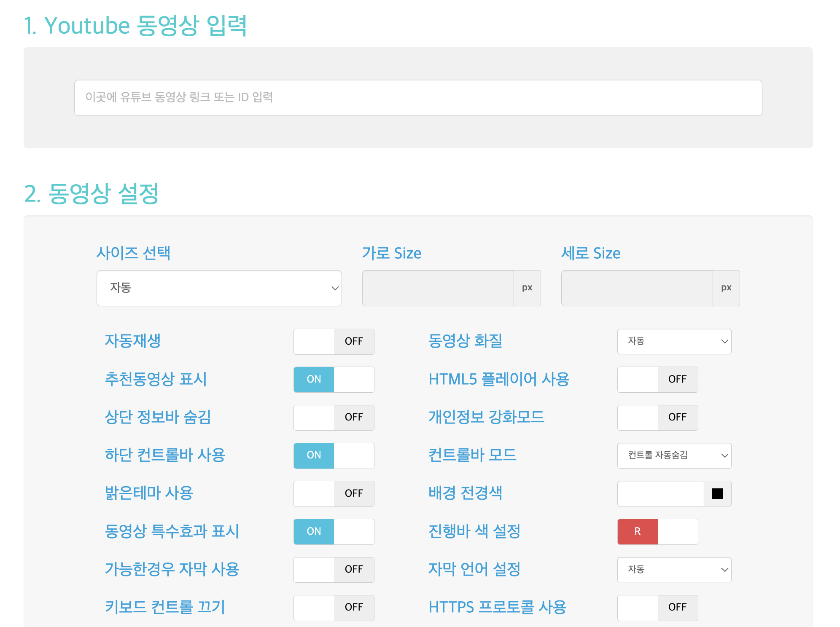Enable the 밝은테마 사용 switch
Image resolution: width=840 pixels, height=627 pixels.
click(x=334, y=493)
